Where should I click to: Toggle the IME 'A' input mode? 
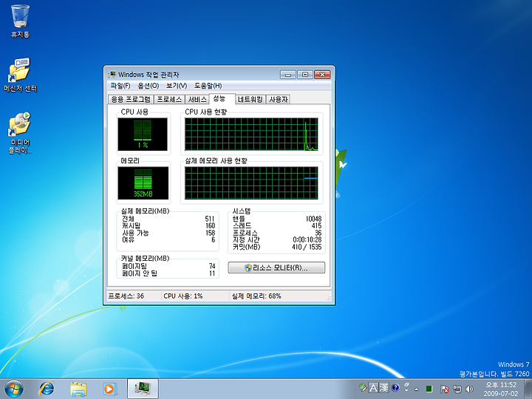373,387
